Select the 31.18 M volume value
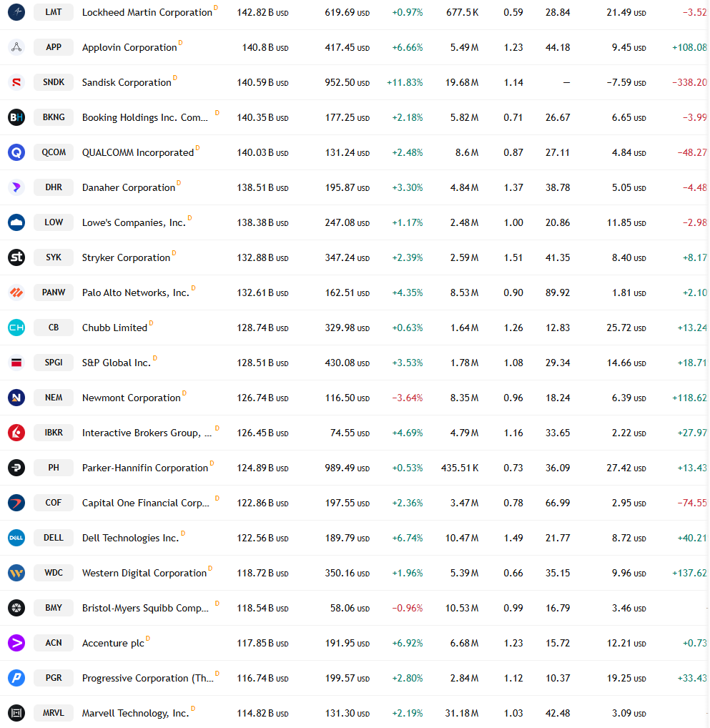Image resolution: width=710 pixels, height=728 pixels. click(462, 713)
